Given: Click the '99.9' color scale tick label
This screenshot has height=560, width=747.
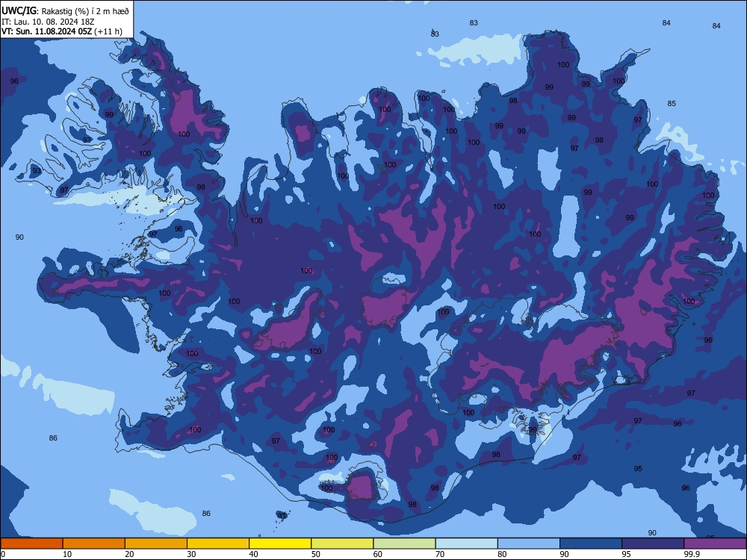Looking at the screenshot, I should point(692,554).
